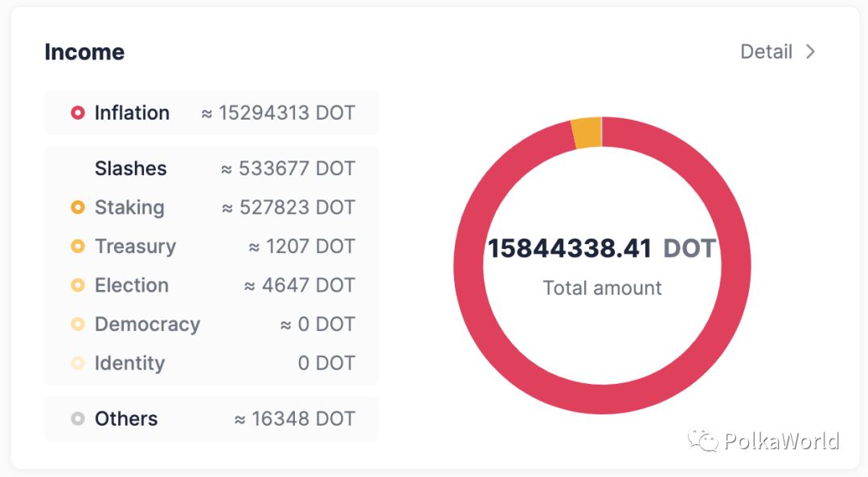Viewport: 868px width, 477px height.
Task: Click the Democracy legend dot
Action: point(78,324)
